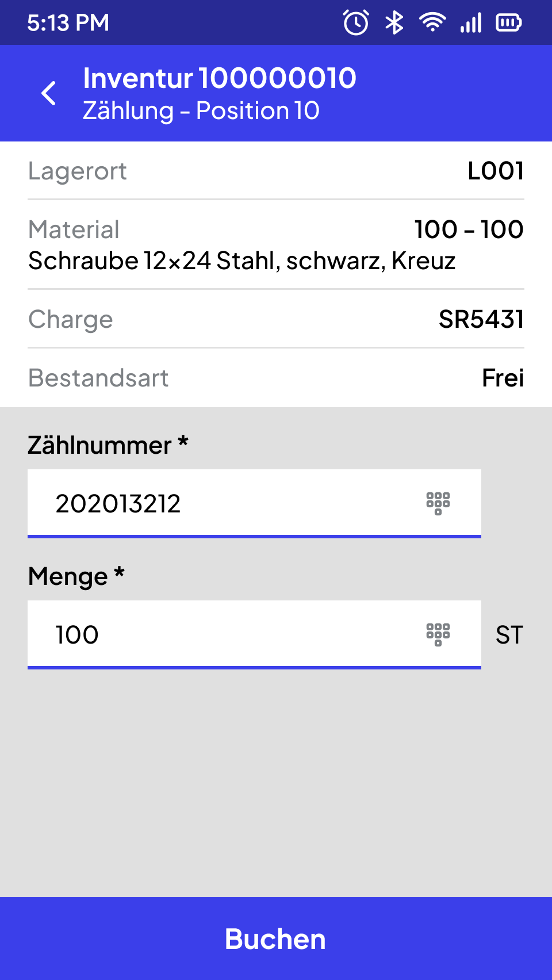The height and width of the screenshot is (980, 552).
Task: Focus the Menge input with 100
Action: click(254, 635)
